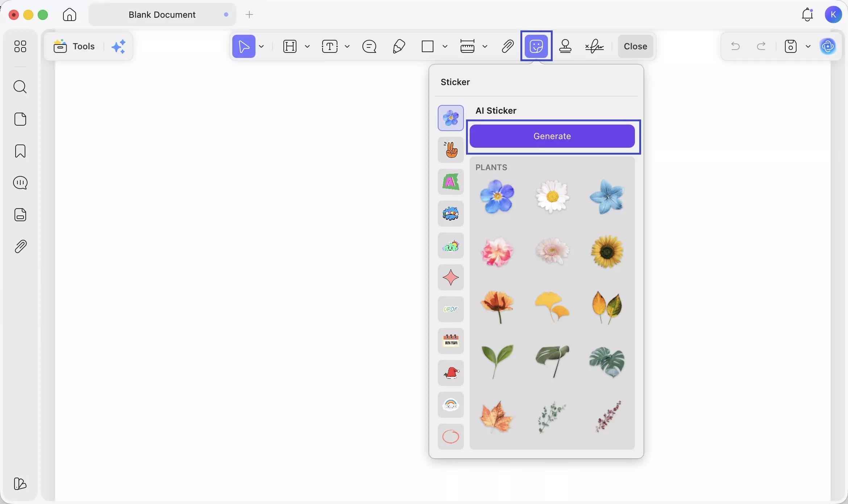Image resolution: width=848 pixels, height=504 pixels.
Task: Select the hand gesture sticker category
Action: click(450, 150)
